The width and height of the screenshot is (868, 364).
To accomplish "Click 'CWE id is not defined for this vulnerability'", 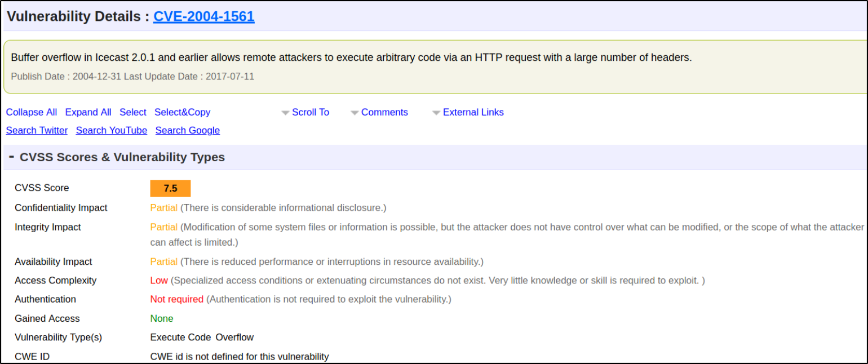I will (240, 356).
